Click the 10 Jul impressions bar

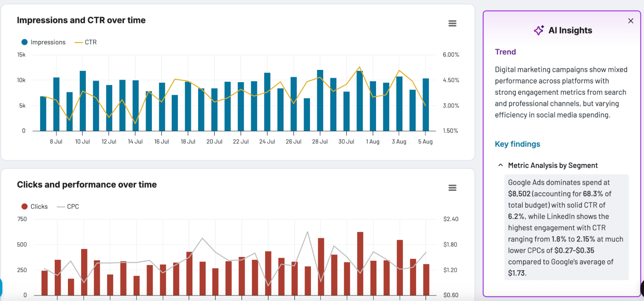point(83,101)
